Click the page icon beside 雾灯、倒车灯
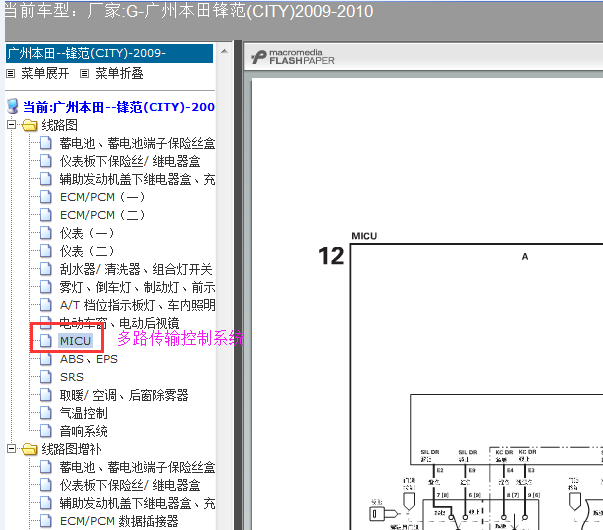Viewport: 603px width, 530px height. point(46,287)
